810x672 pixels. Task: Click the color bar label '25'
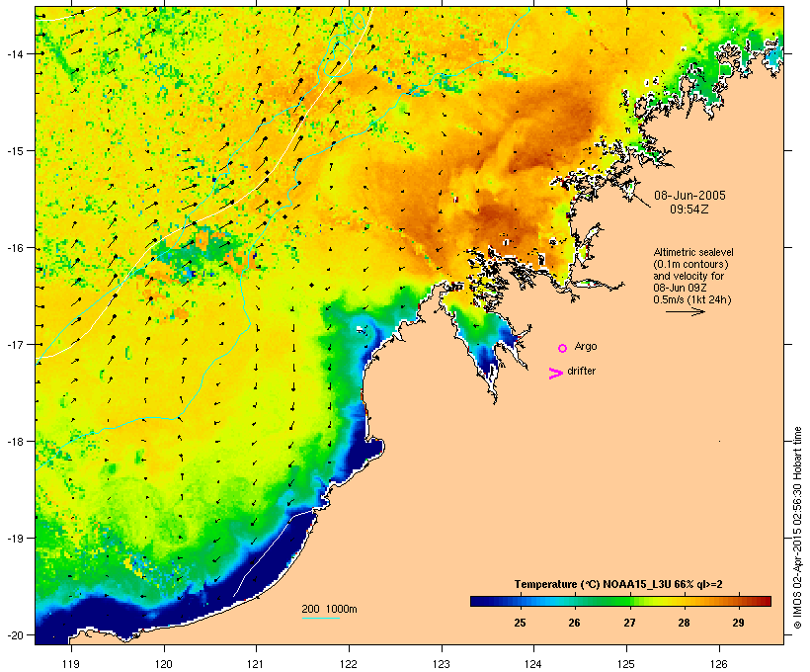click(520, 623)
